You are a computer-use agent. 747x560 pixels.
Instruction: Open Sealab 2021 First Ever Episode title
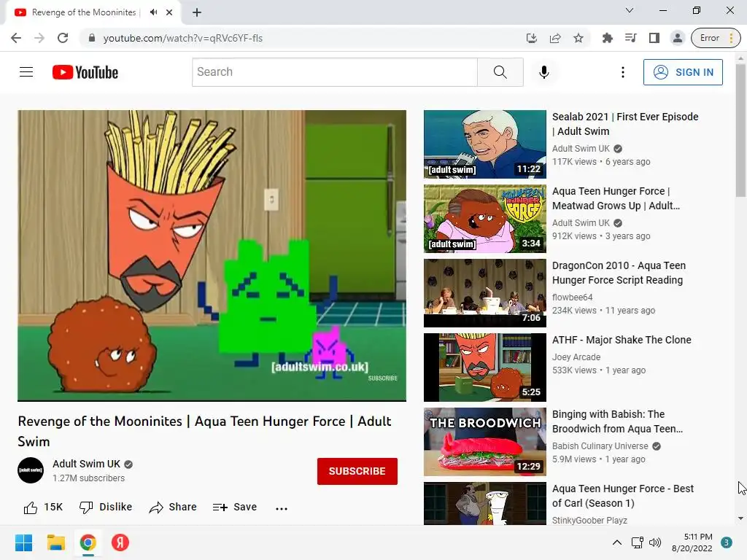click(625, 124)
